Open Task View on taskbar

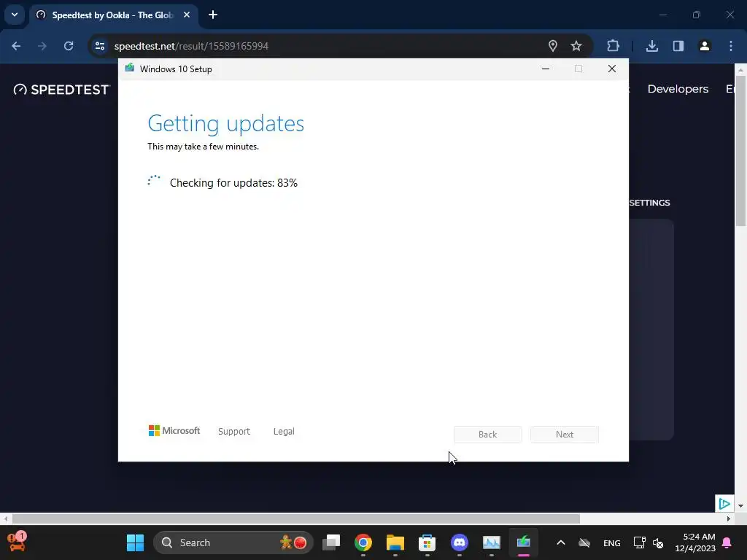[x=331, y=542]
